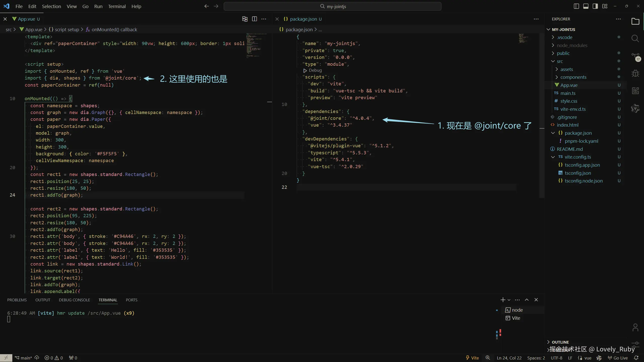
Task: Open the Terminal menu
Action: [x=117, y=6]
